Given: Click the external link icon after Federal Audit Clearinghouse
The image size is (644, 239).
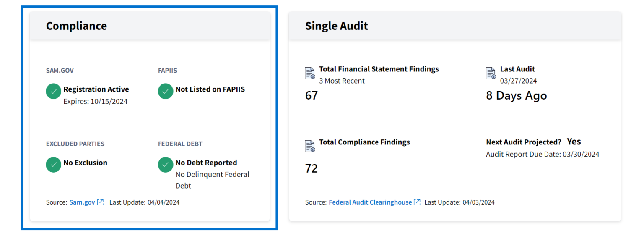Looking at the screenshot, I should click(x=417, y=202).
